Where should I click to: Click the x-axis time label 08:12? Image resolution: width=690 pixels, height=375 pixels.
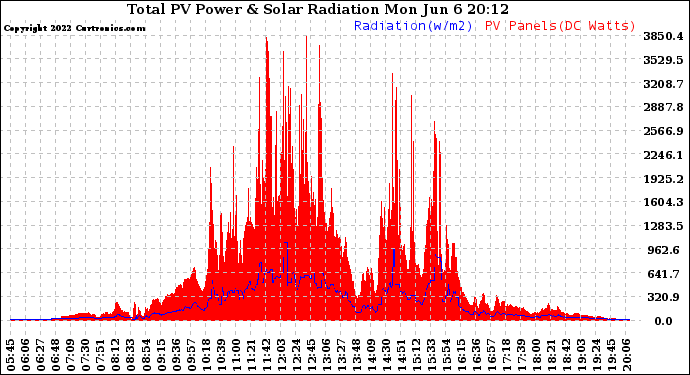point(116,355)
